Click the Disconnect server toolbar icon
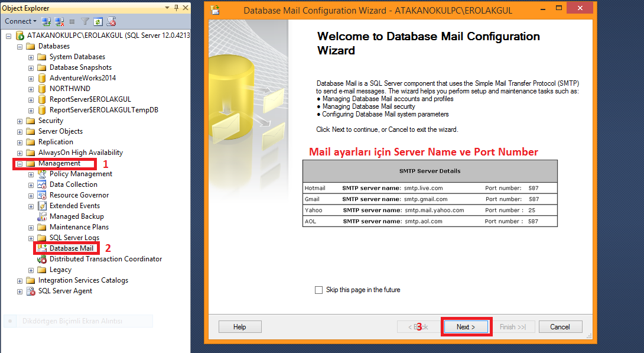This screenshot has height=353, width=644. click(x=59, y=21)
